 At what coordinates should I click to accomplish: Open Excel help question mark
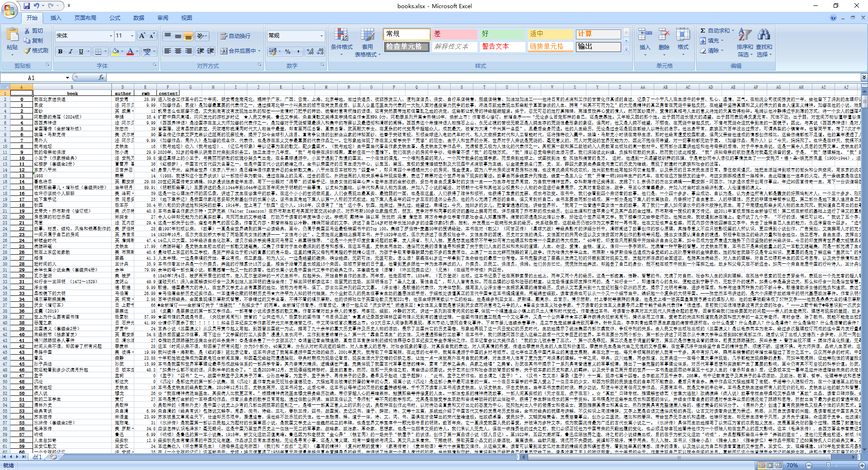point(833,18)
